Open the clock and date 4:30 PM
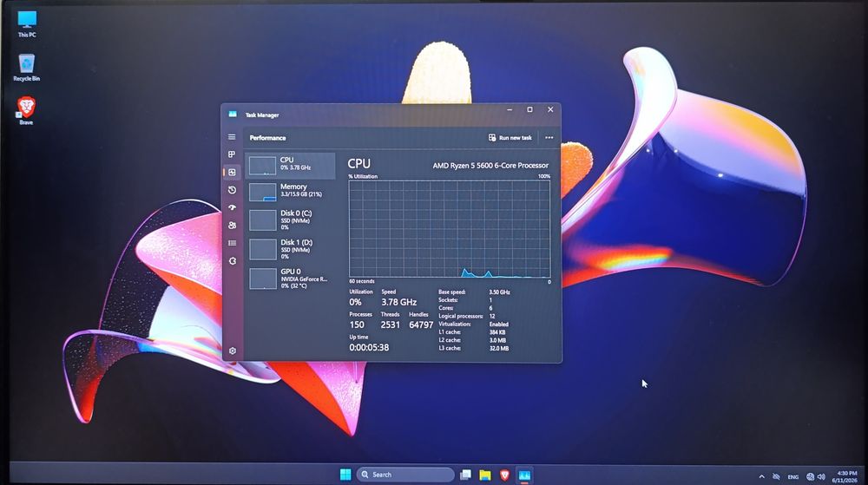This screenshot has height=485, width=868. click(x=845, y=476)
